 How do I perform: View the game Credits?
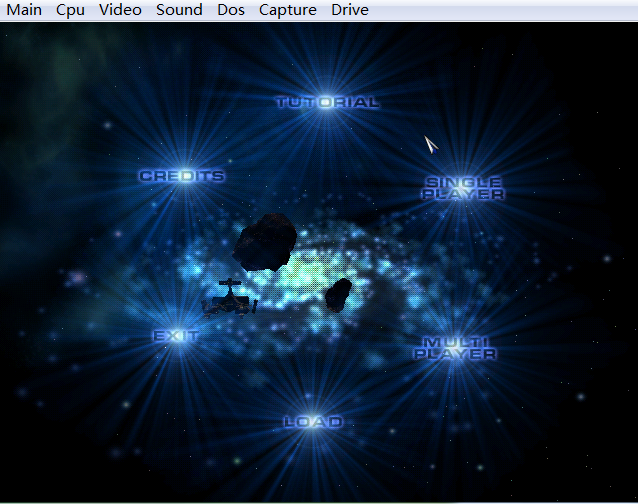coord(182,176)
